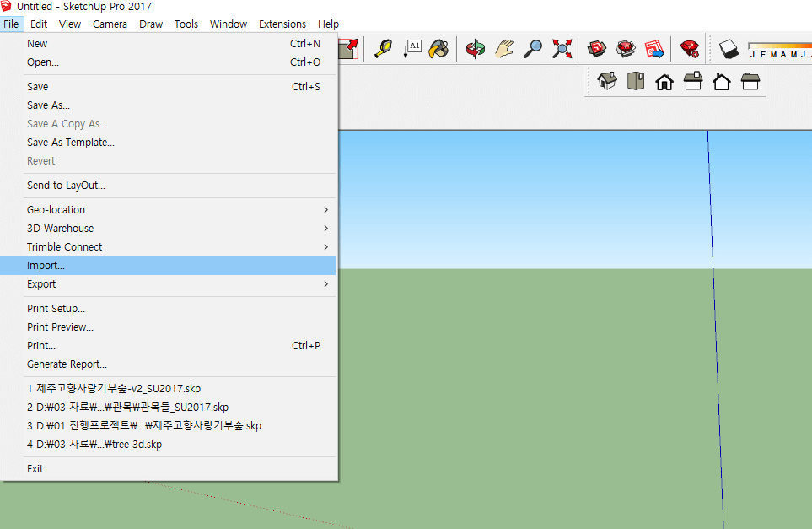Screen dimensions: 812x529
Task: Choose Save in the File menu
Action: 168,87
